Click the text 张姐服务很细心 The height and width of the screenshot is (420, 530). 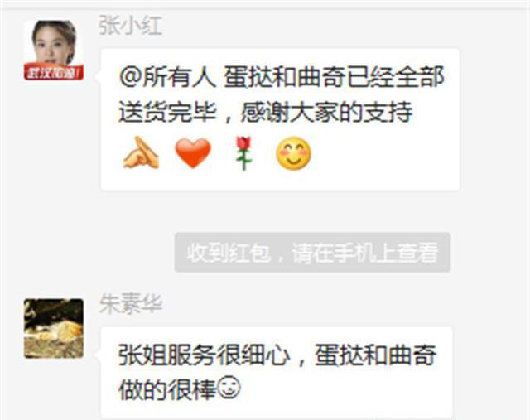(205, 355)
